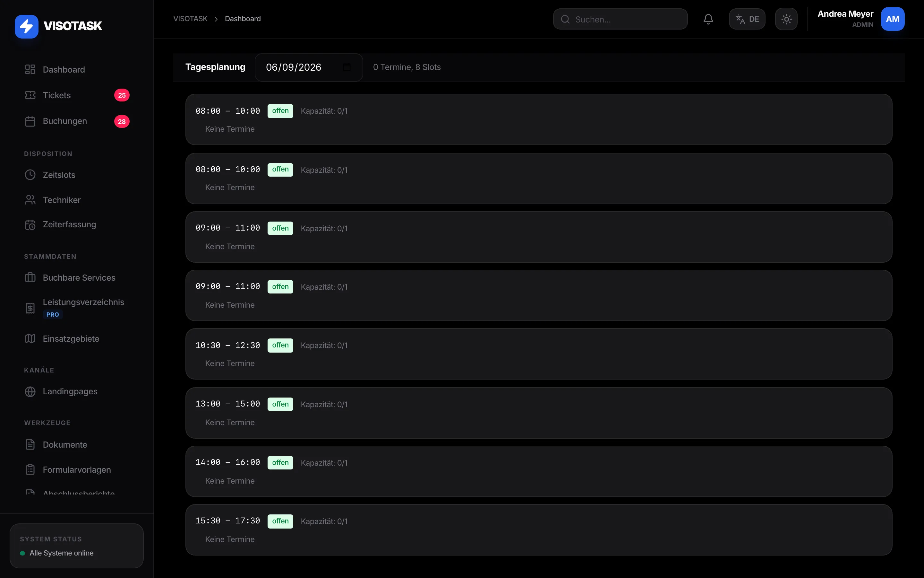Open Formularvorlagen page
This screenshot has height=578, width=924.
pos(77,470)
